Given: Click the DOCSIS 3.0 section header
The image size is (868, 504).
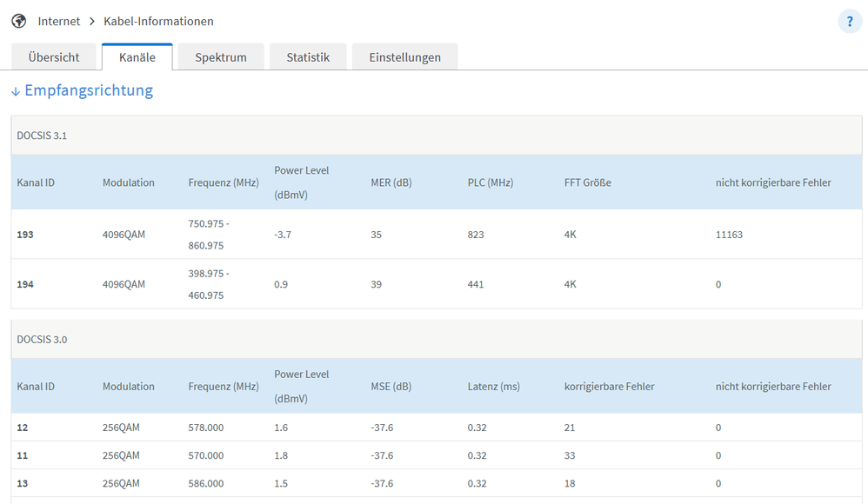Looking at the screenshot, I should tap(42, 339).
